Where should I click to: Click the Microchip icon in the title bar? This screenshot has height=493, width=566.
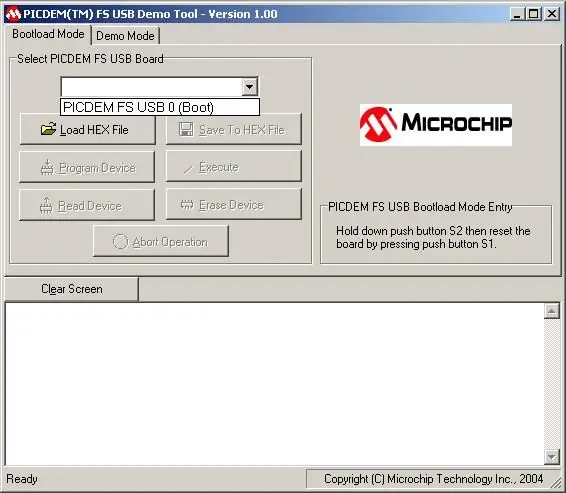pos(13,14)
